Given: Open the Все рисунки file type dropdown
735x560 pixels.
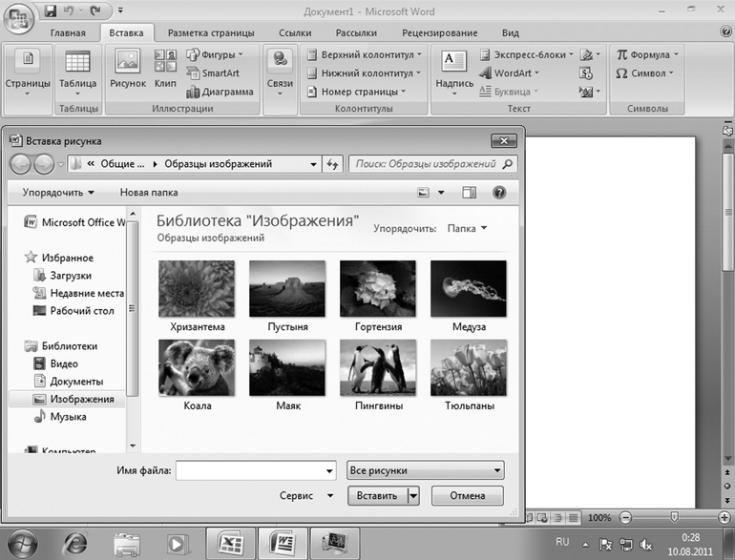Looking at the screenshot, I should [x=425, y=470].
